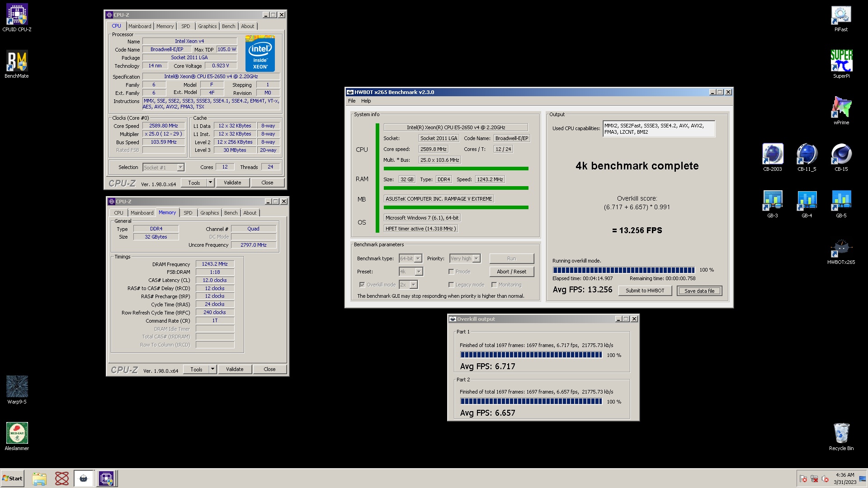Switch to SPD tab in Memory CPU-Z window
Screen dimensions: 868x488
click(188, 213)
